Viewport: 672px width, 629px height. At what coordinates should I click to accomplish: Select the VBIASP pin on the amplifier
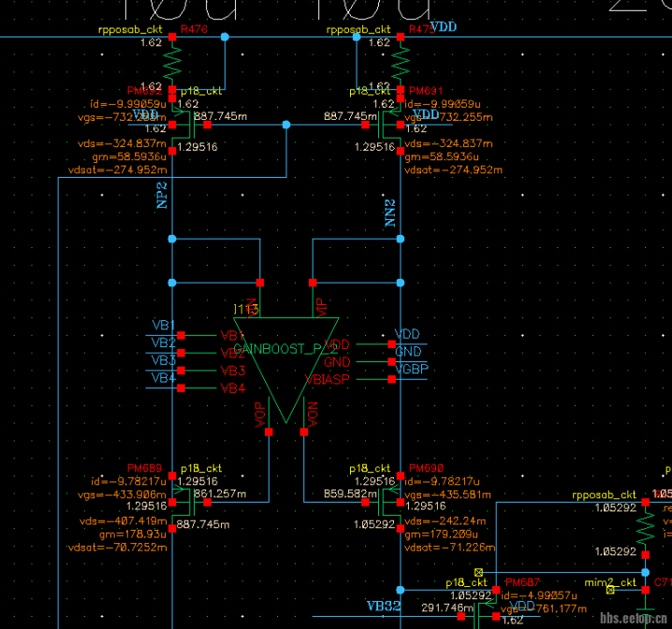tap(390, 379)
